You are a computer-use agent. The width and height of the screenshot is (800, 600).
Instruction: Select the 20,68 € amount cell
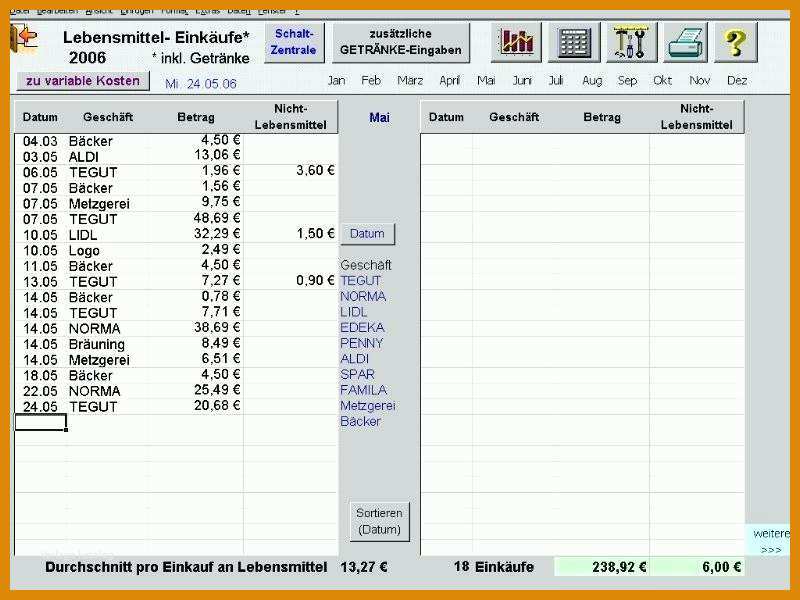click(x=195, y=406)
